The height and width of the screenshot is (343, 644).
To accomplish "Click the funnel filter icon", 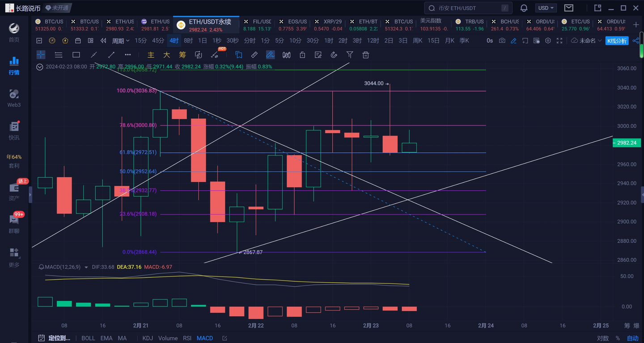I will 350,55.
